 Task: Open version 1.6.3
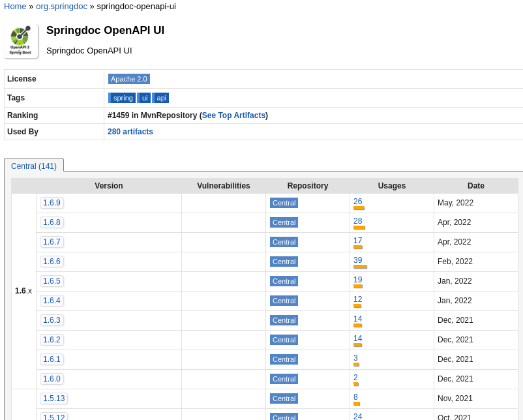(52, 320)
